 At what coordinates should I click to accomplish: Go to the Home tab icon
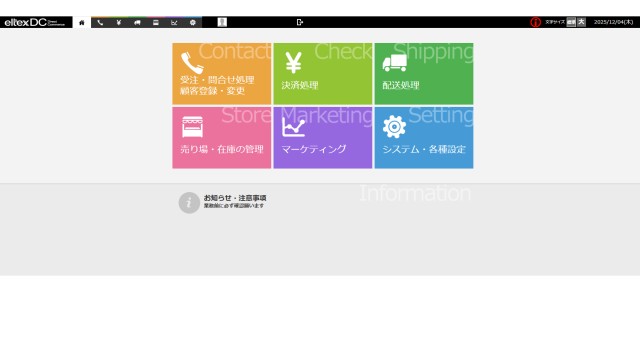point(82,22)
